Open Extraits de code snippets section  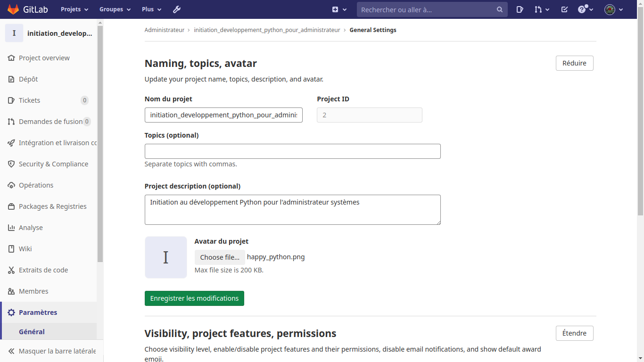43,270
